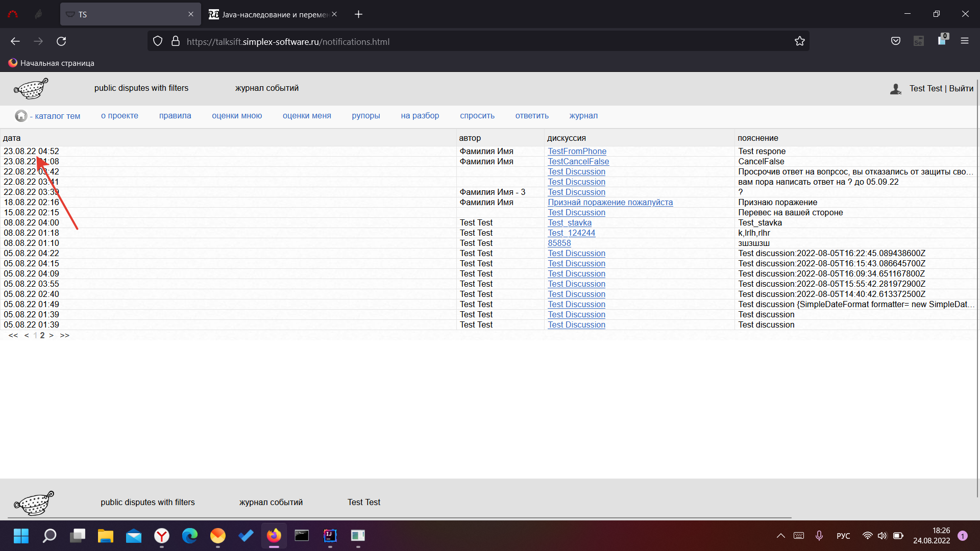The width and height of the screenshot is (980, 551).
Task: Open Microsoft Edge from taskbar
Action: point(190,536)
